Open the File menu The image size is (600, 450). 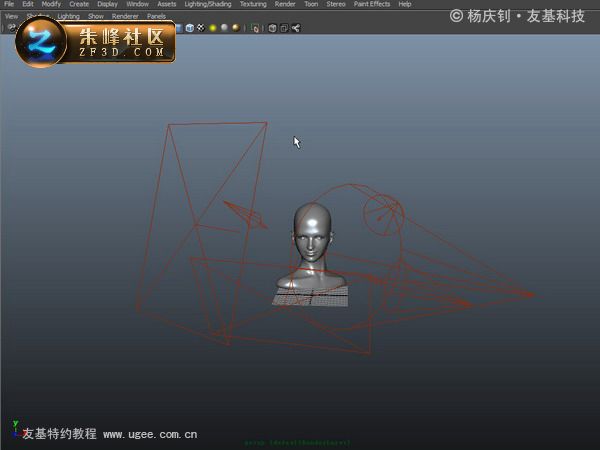(8, 4)
